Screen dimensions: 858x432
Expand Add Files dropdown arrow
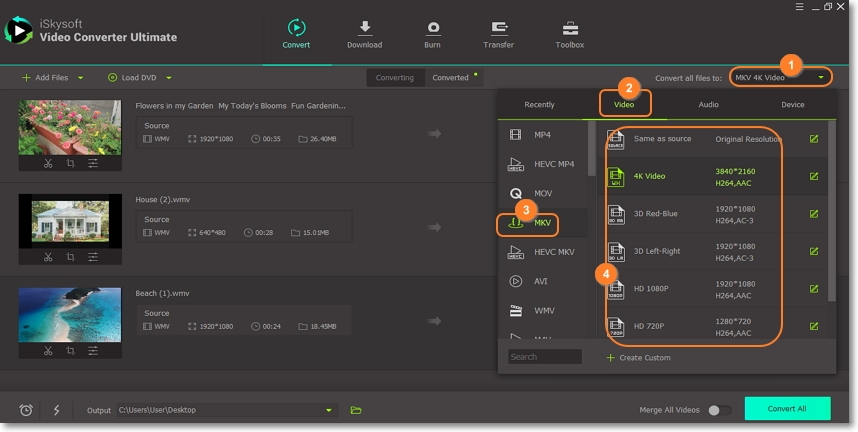81,78
